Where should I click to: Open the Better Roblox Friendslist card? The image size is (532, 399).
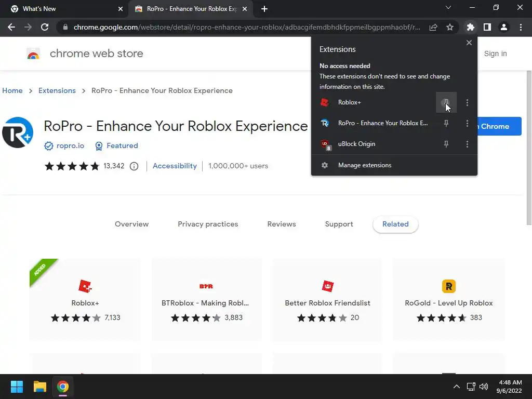(x=327, y=299)
